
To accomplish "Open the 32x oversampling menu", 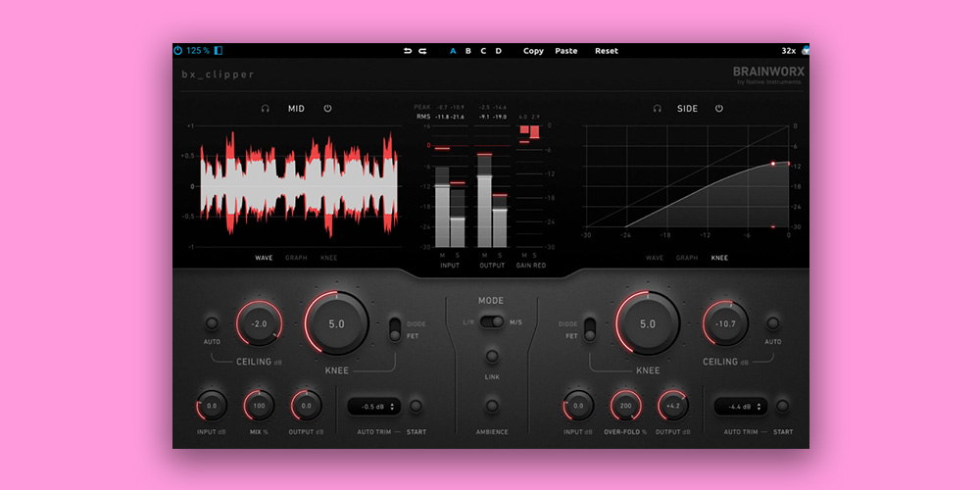I will click(x=788, y=51).
